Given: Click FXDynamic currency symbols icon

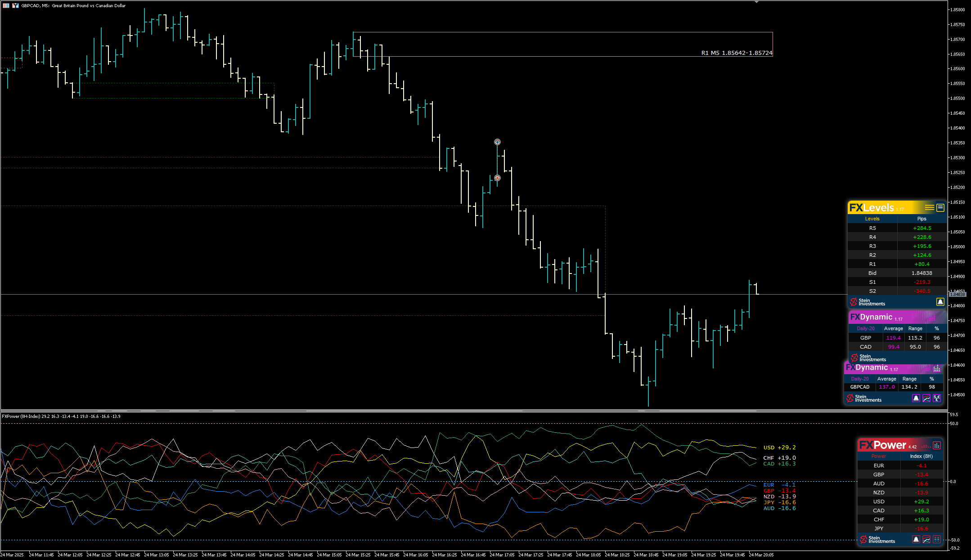Looking at the screenshot, I should pyautogui.click(x=937, y=398).
